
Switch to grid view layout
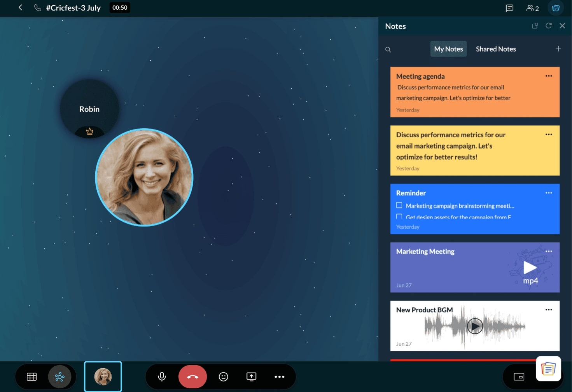(x=31, y=376)
